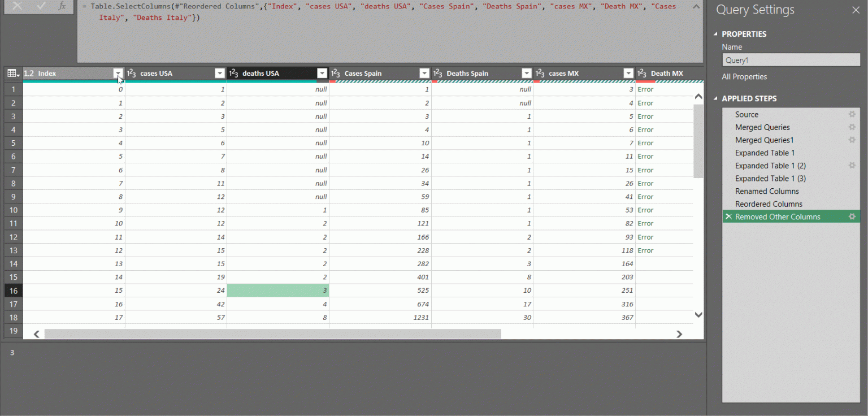This screenshot has width=868, height=416.
Task: Open the filter dropdown on the Index column
Action: coord(118,73)
